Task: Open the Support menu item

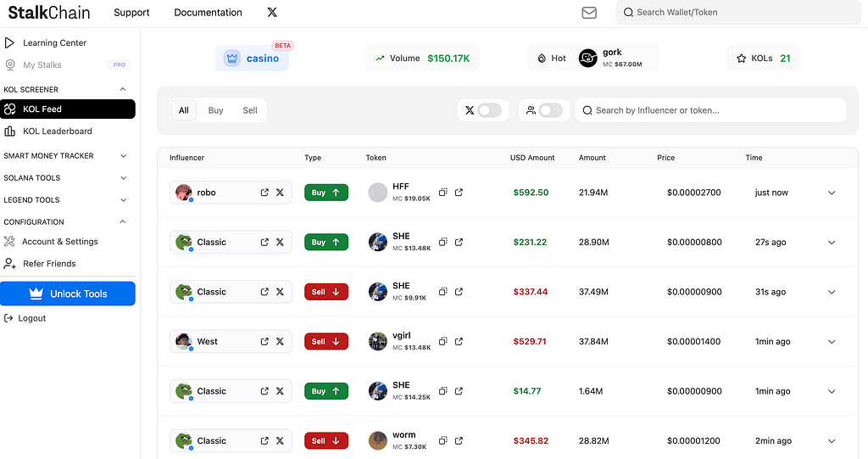Action: 131,12
